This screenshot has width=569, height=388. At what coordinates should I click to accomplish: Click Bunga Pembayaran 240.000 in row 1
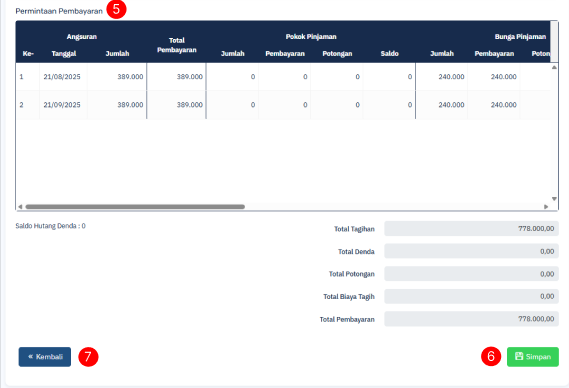click(x=504, y=77)
